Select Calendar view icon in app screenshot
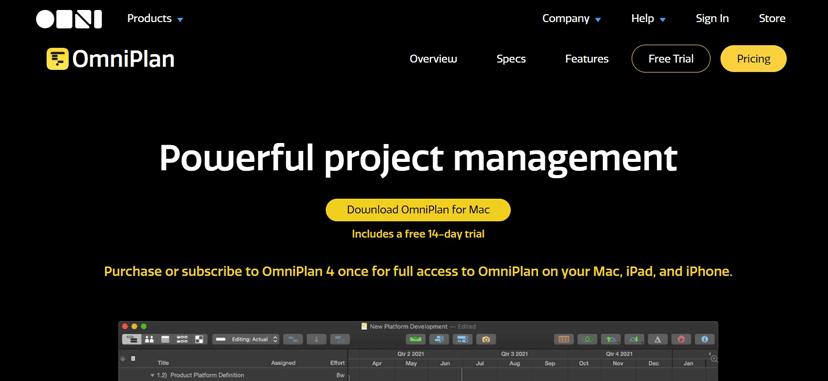The height and width of the screenshot is (381, 828). (x=165, y=339)
